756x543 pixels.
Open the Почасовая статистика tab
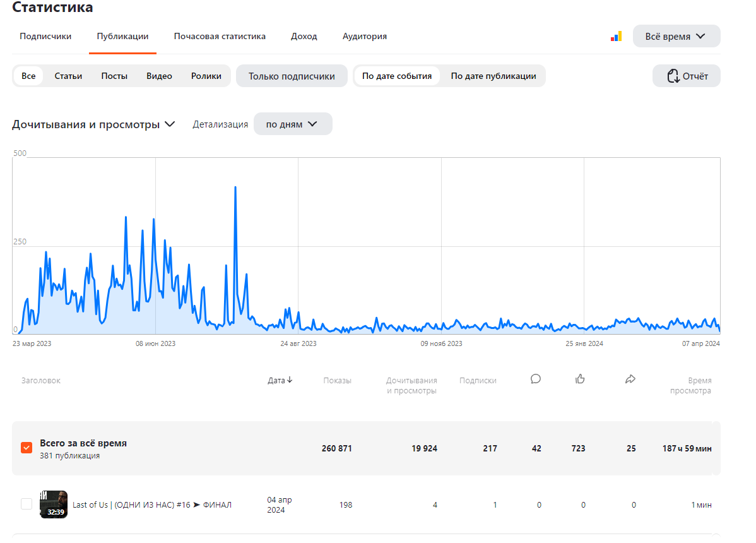click(x=220, y=36)
